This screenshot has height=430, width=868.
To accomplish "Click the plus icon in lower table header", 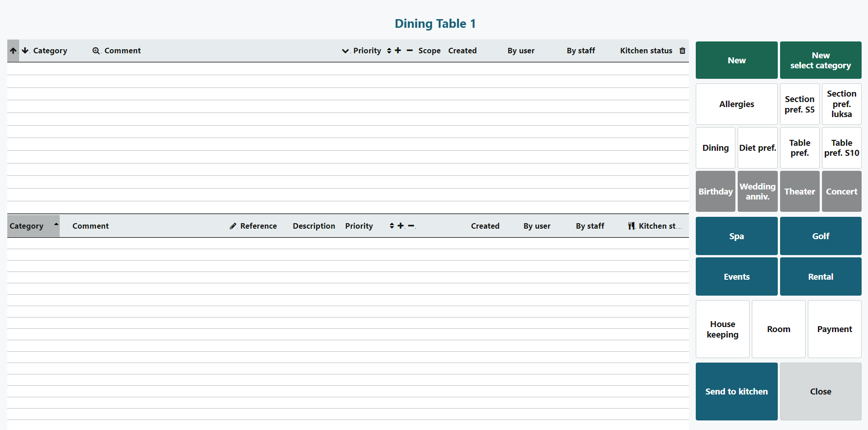I will pyautogui.click(x=401, y=226).
